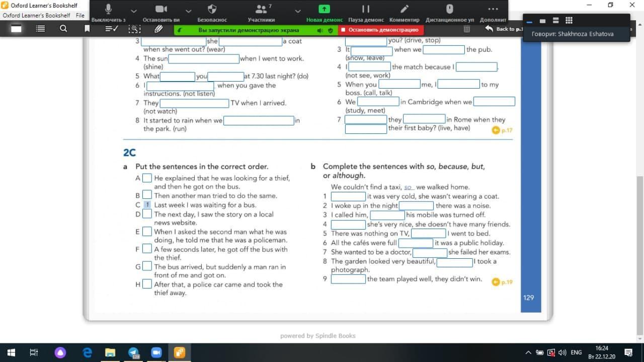Open audio options arrow beside microphone
This screenshot has width=644, height=362.
[133, 11]
